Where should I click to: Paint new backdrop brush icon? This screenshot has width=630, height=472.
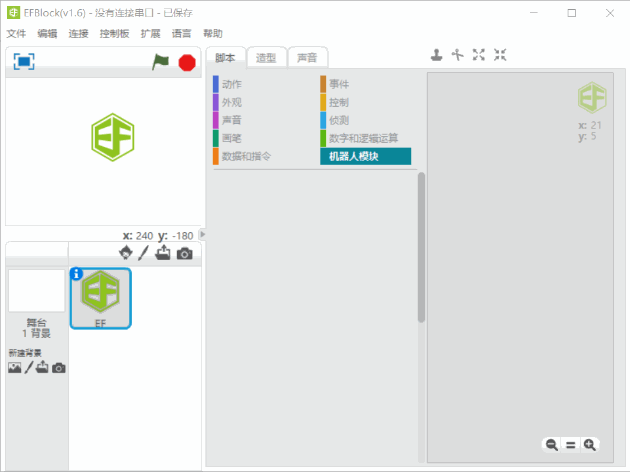point(29,367)
